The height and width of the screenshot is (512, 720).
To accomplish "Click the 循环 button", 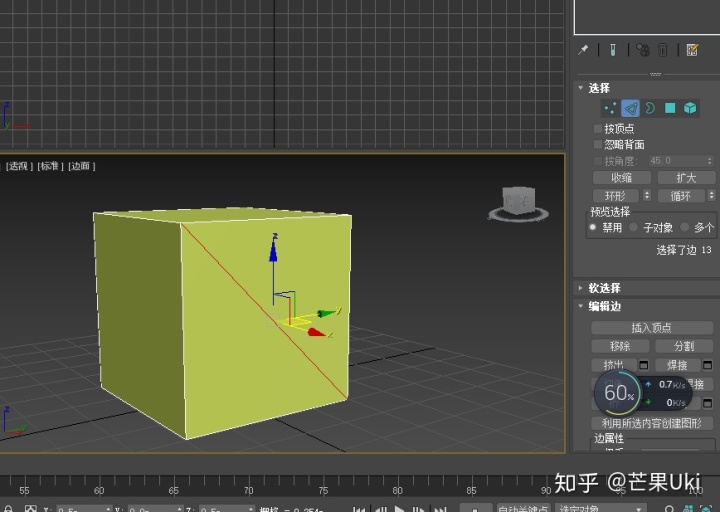I will pos(681,196).
